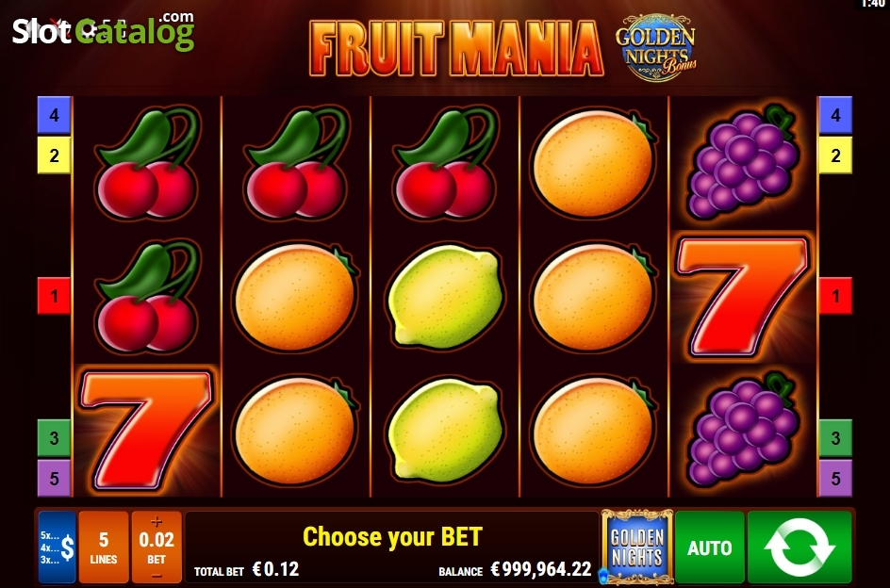890x588 pixels.
Task: Click the red 7 on the fifth reel
Action: point(744,297)
